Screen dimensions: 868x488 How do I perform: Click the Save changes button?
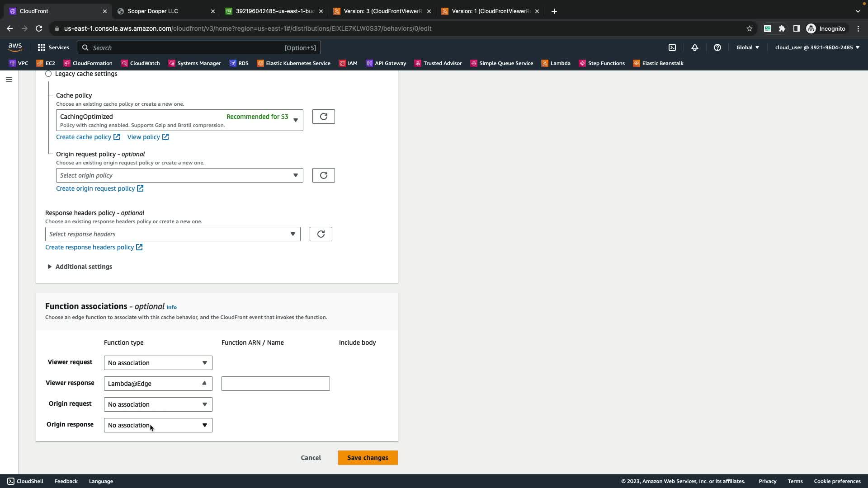pos(367,458)
